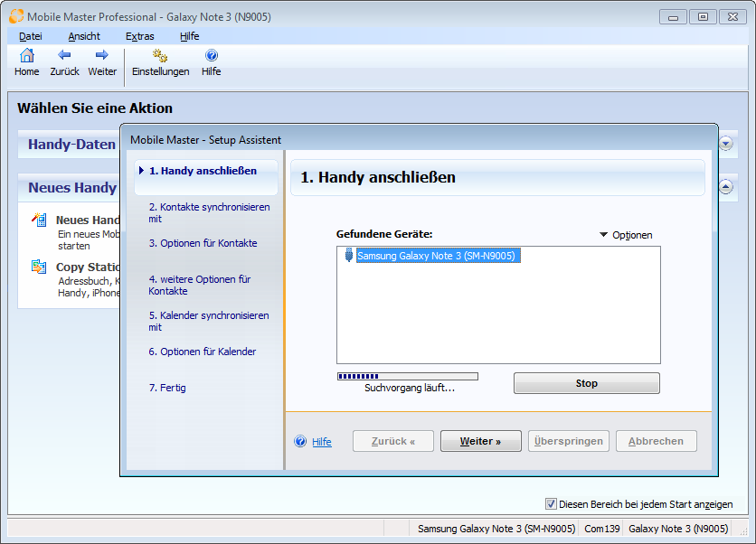Maximize the Mobile Master window
This screenshot has height=544, width=756.
coord(703,17)
